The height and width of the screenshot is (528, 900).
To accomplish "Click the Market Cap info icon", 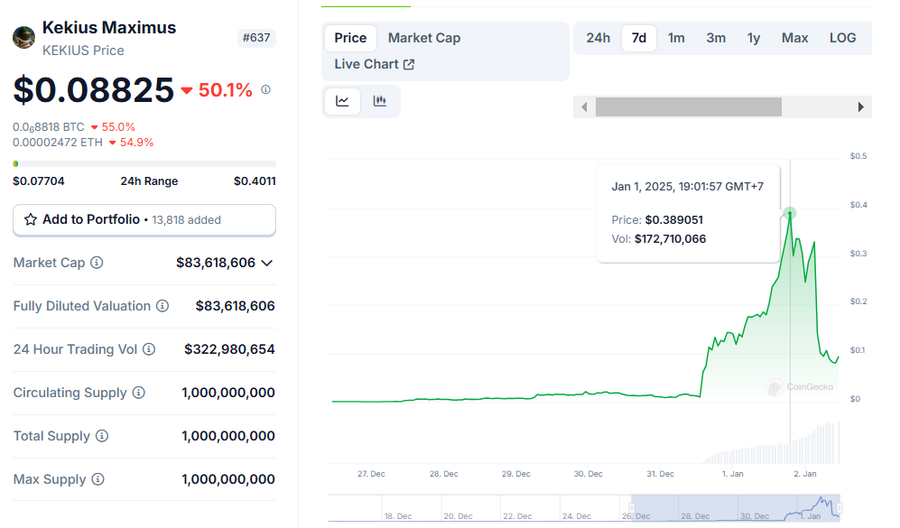I will coord(97,263).
